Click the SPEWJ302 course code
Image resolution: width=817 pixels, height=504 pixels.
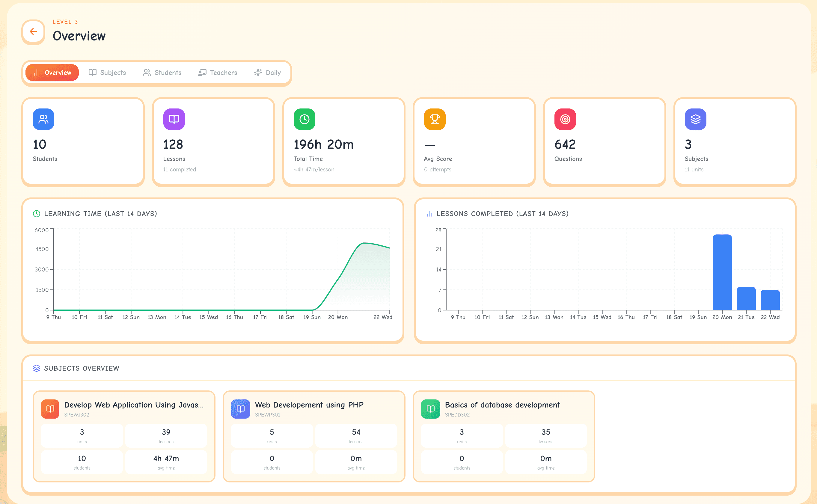click(x=76, y=415)
